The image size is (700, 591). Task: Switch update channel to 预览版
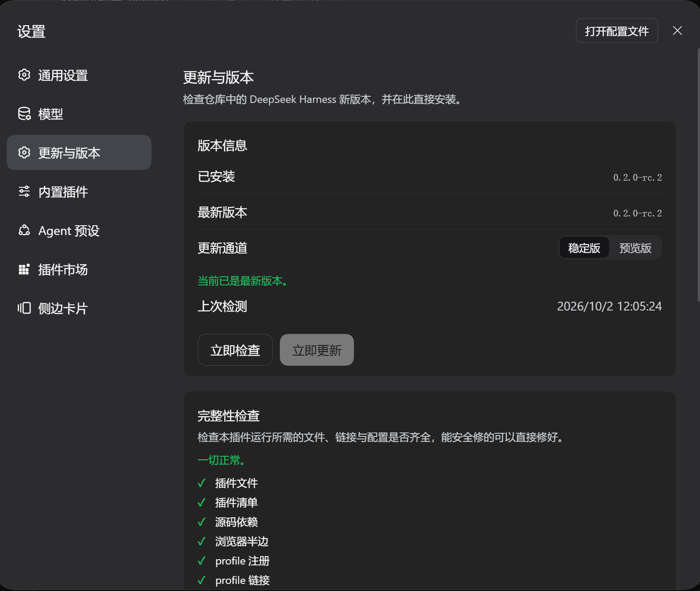coord(636,248)
